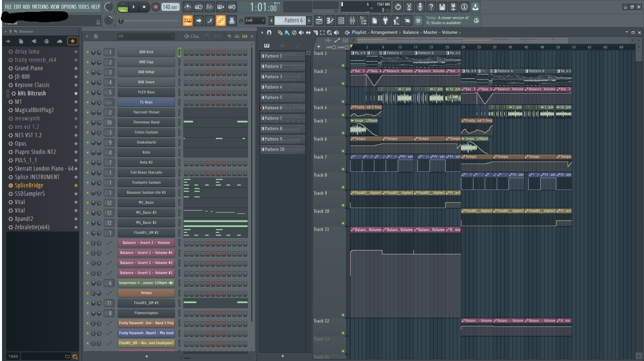The height and width of the screenshot is (361, 644).
Task: Open the OPTIONS menu
Action: (x=69, y=7)
